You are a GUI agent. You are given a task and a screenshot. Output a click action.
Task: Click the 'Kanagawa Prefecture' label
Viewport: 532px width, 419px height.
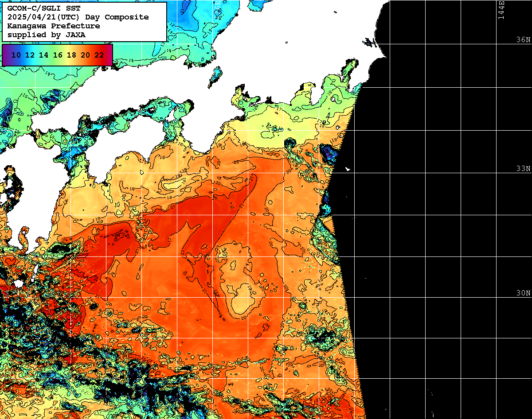[54, 26]
